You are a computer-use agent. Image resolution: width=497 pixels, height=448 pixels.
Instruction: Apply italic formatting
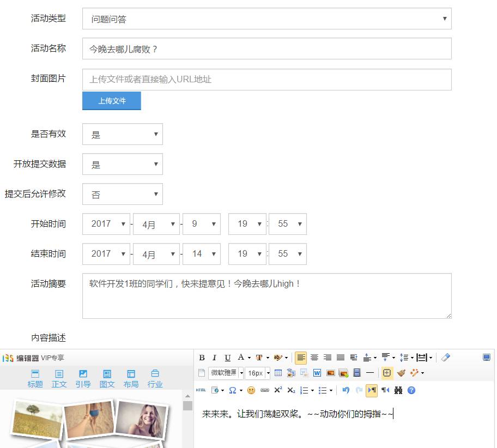click(214, 358)
